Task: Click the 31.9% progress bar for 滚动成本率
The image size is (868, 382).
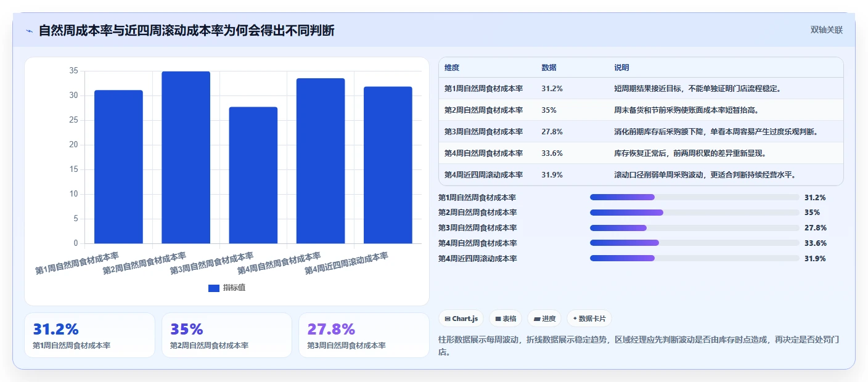Action: click(694, 258)
